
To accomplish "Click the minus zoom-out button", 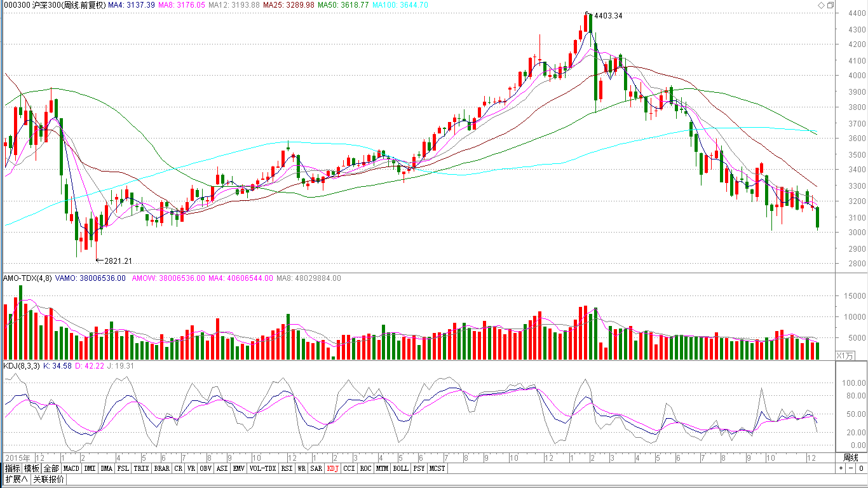I will click(851, 468).
